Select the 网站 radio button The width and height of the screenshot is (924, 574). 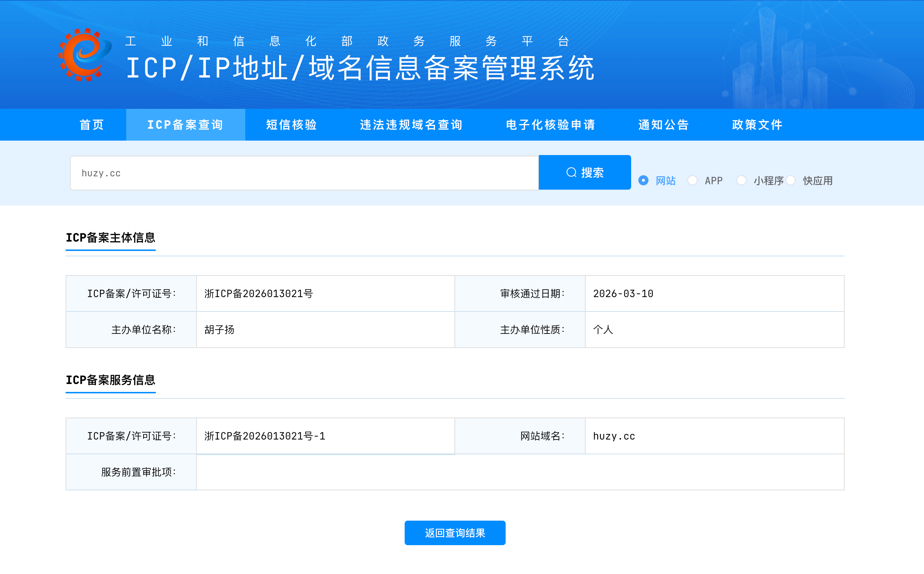[x=643, y=180]
